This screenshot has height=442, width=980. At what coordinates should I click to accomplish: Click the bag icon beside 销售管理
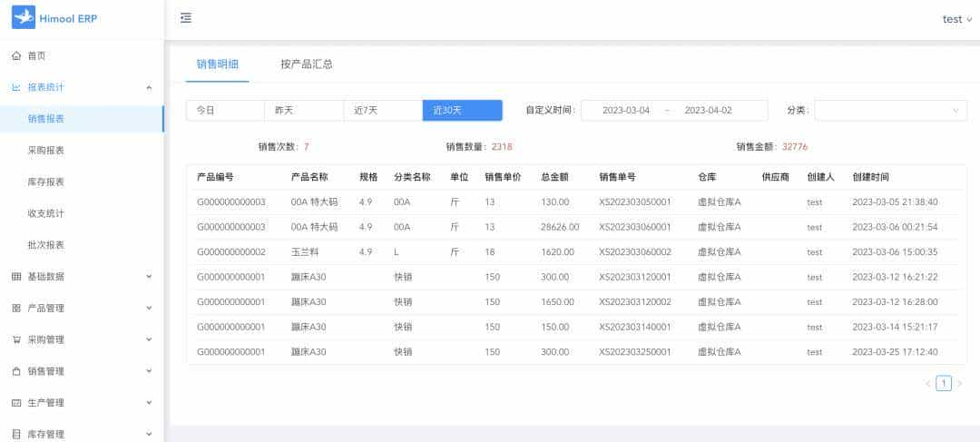[17, 371]
